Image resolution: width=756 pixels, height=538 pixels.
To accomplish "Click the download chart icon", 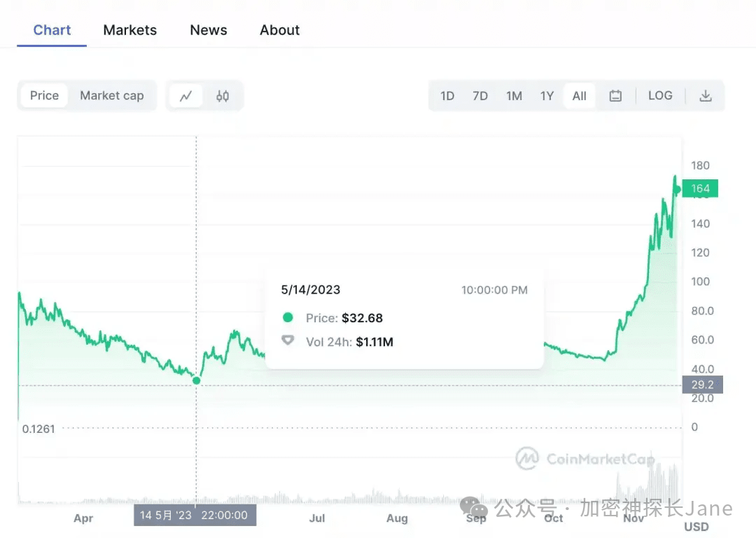I will (x=706, y=95).
